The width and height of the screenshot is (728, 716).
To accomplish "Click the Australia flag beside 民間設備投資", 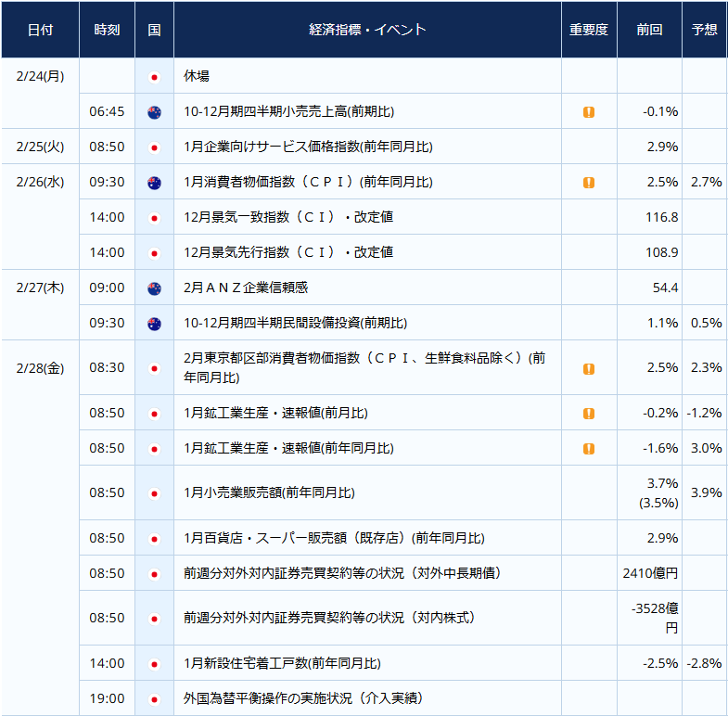I will [x=154, y=324].
